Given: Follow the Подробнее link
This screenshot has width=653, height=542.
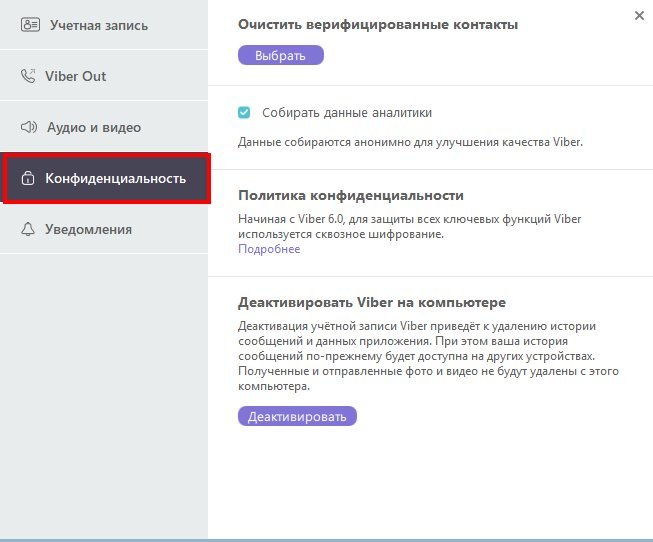Looking at the screenshot, I should tap(268, 249).
